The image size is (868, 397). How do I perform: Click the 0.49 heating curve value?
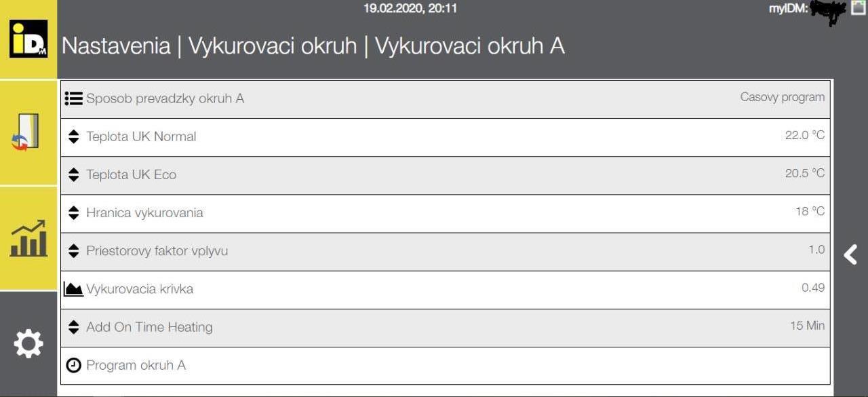click(x=813, y=288)
